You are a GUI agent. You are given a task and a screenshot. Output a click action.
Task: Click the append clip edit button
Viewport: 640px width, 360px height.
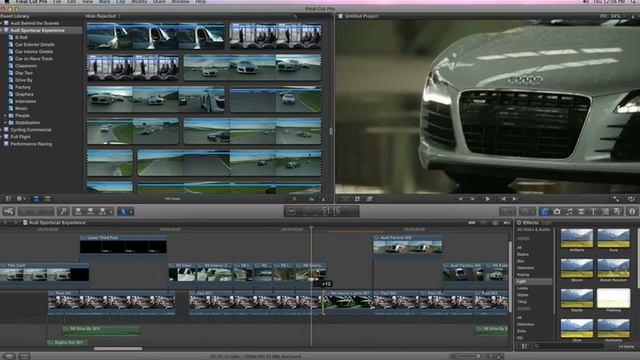point(102,211)
